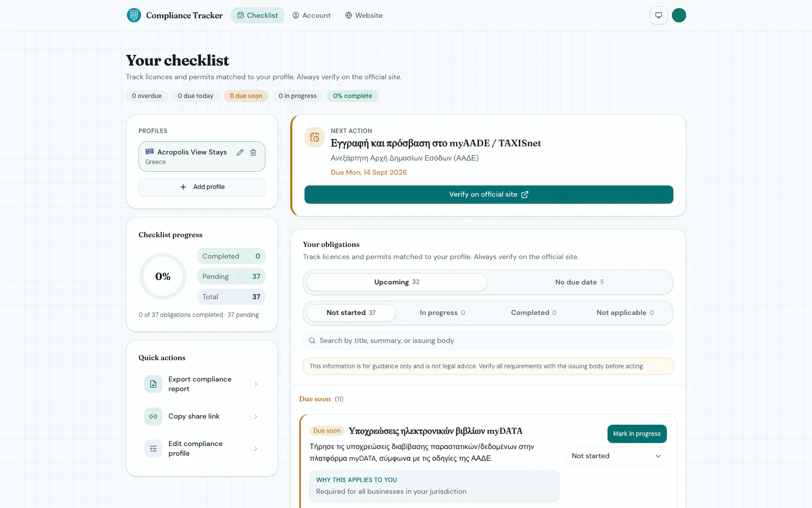Click the Add profile button
812x508 pixels.
[202, 187]
